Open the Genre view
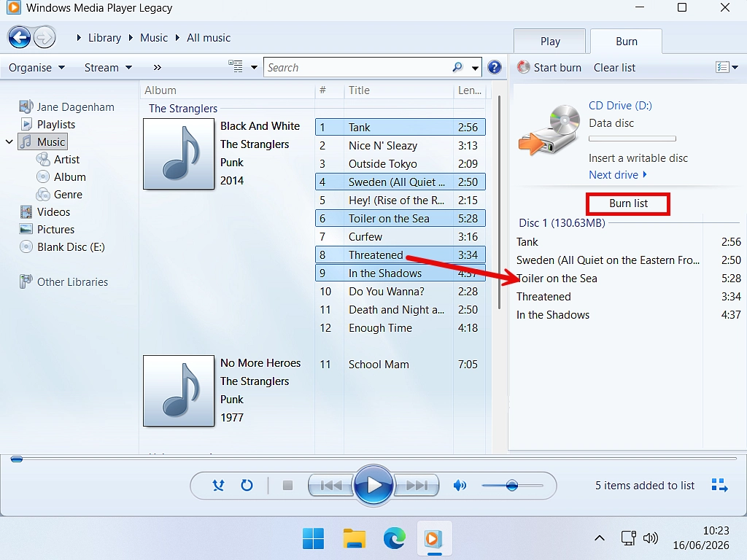747x560 pixels. coord(60,194)
